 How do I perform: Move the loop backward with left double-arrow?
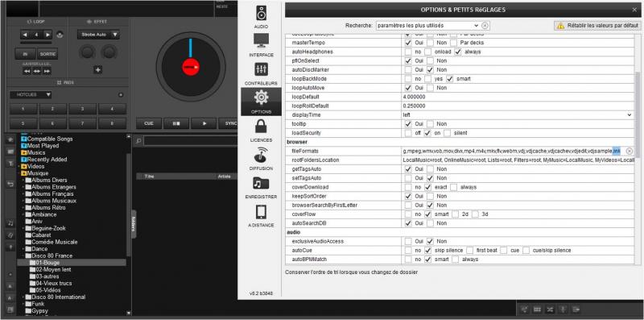(27, 71)
